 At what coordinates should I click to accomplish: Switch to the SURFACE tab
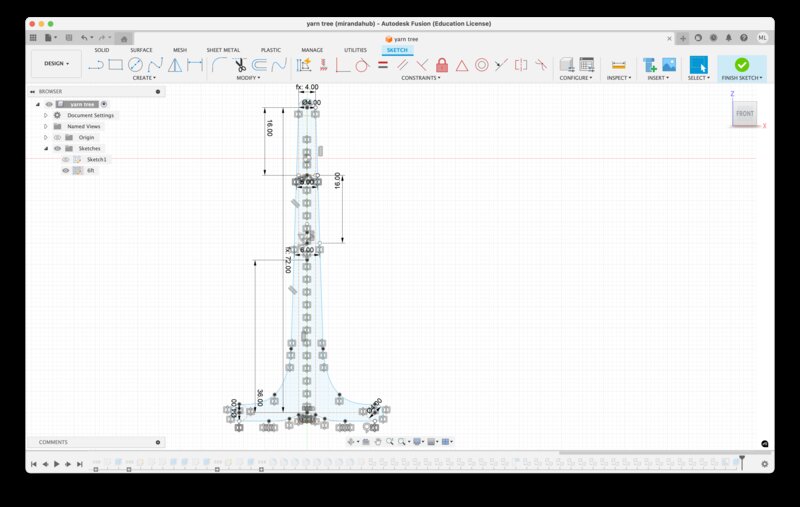[x=141, y=49]
